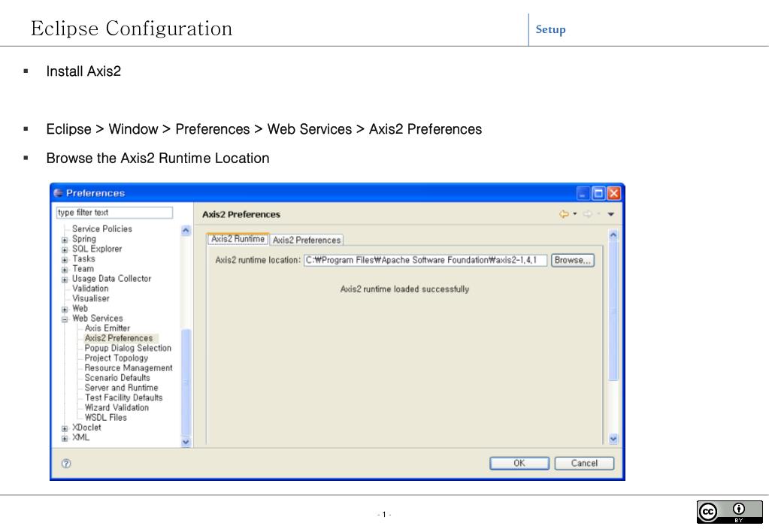
Task: Select Service Policies in the tree
Action: click(102, 228)
